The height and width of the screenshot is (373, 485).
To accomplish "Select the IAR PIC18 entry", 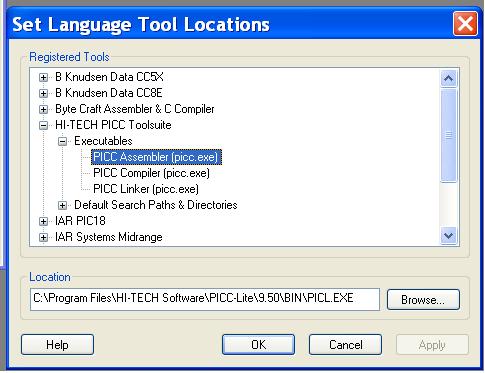I will 80,221.
